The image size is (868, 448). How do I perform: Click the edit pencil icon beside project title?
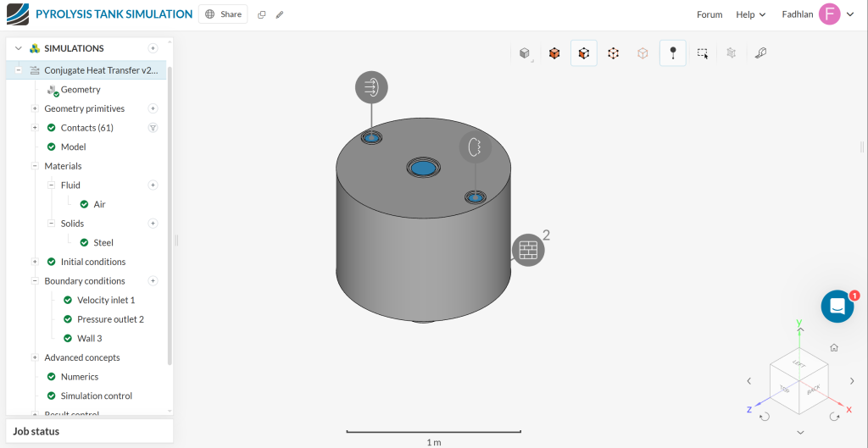pyautogui.click(x=280, y=14)
